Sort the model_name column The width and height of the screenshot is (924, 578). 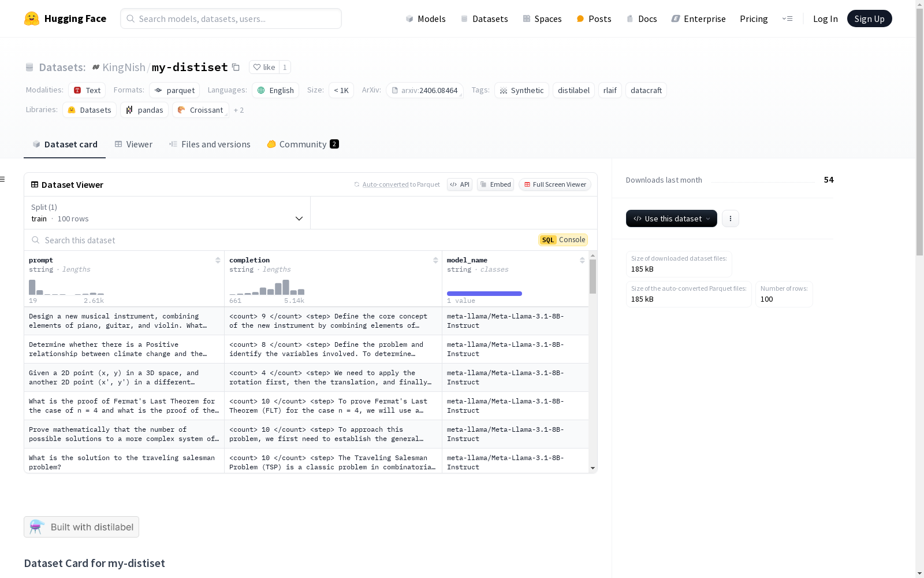click(x=582, y=260)
